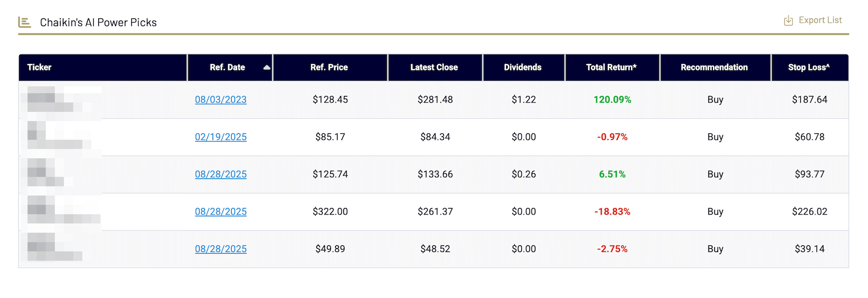Open the 02/19/2025 reference date link
868x298 pixels.
(221, 137)
